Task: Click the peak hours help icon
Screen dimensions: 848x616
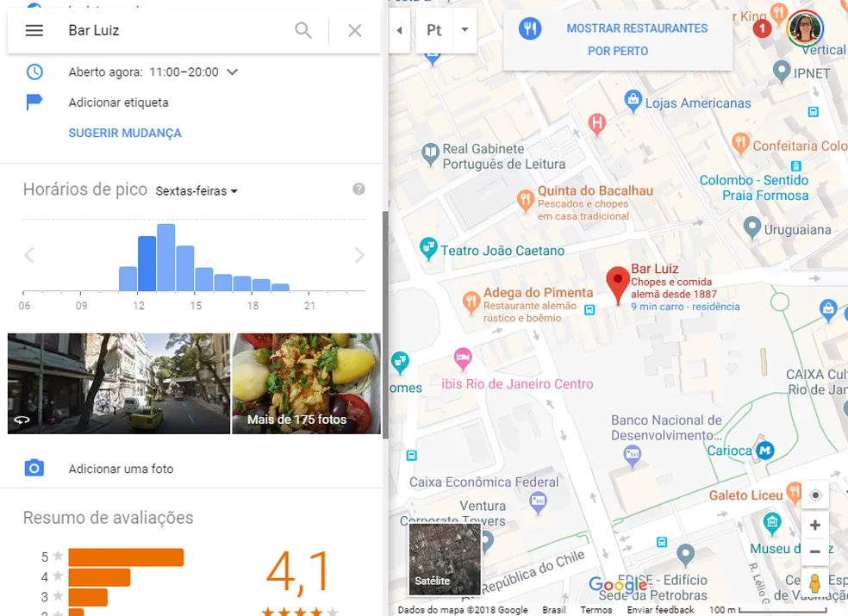Action: (x=359, y=190)
